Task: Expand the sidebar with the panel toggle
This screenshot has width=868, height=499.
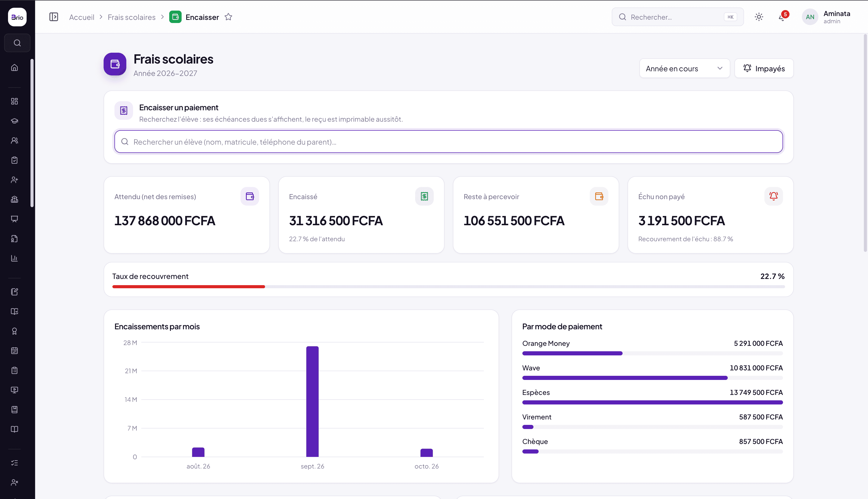Action: point(54,17)
